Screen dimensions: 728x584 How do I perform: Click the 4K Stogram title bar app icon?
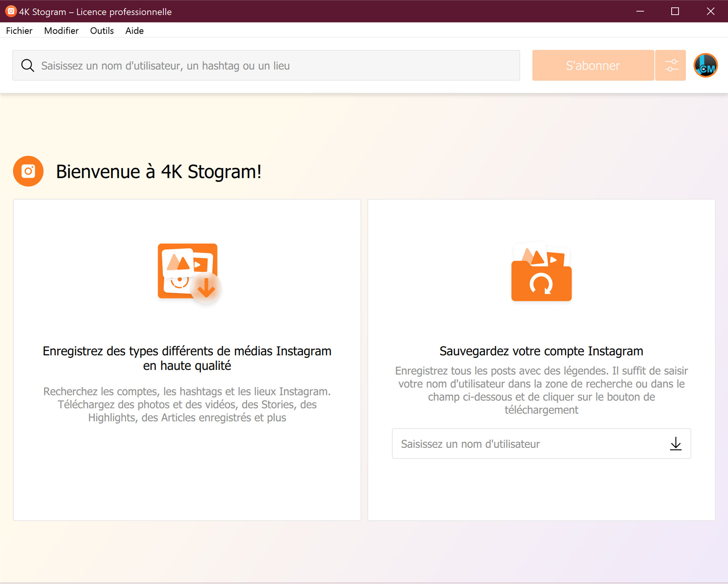(11, 11)
